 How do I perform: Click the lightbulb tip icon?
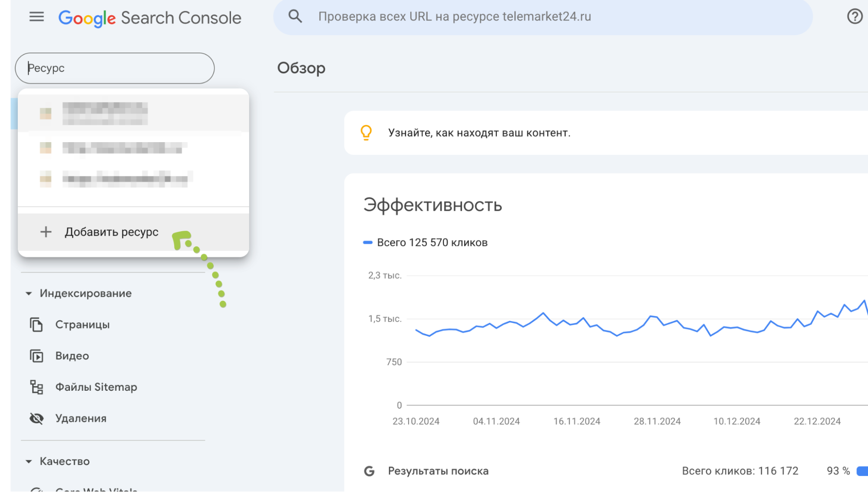pyautogui.click(x=366, y=133)
